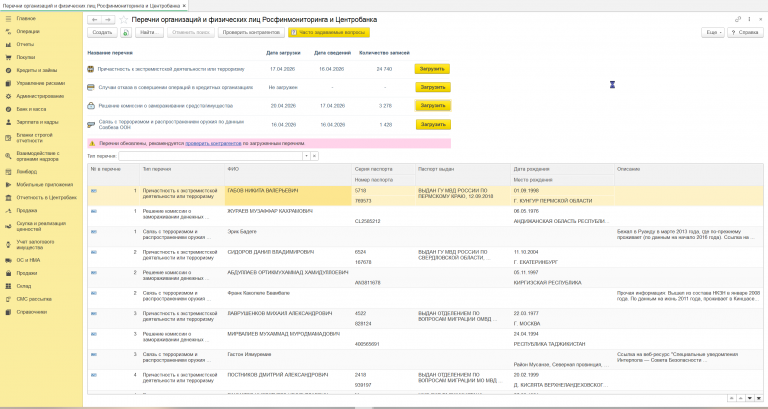Image resolution: width=768 pixels, height=409 pixels.
Task: Click the green copy icon next to Создать
Action: (x=126, y=32)
